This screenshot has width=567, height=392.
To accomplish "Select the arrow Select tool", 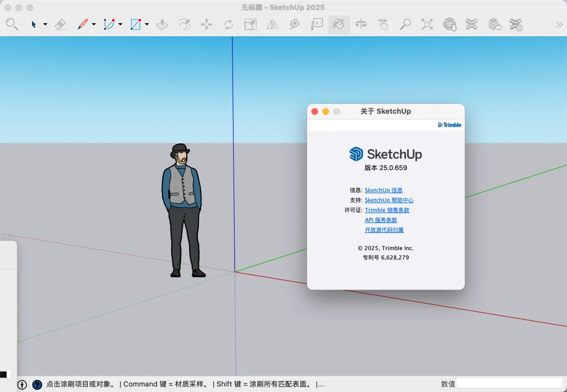I will click(34, 25).
